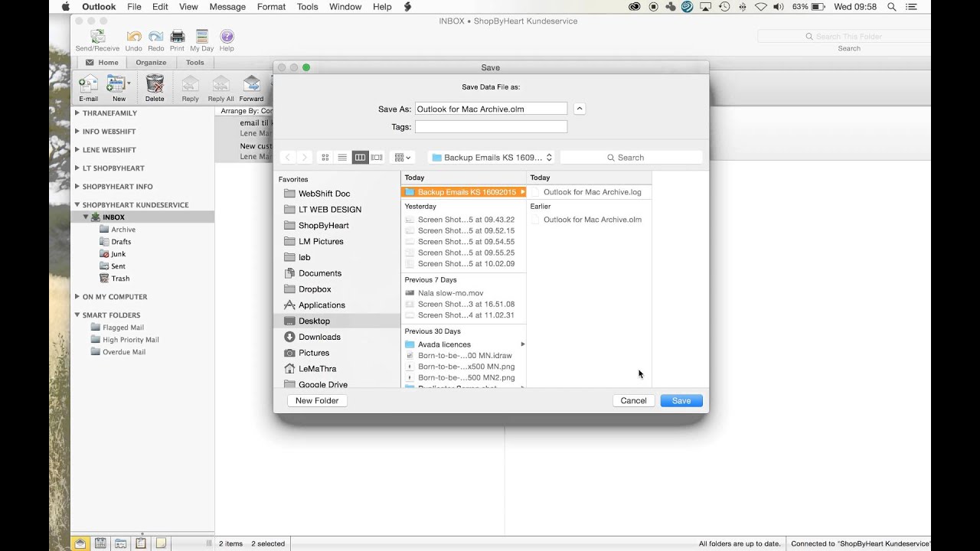
Task: Open the Backup Emails KS folder path dropdown
Action: click(491, 158)
